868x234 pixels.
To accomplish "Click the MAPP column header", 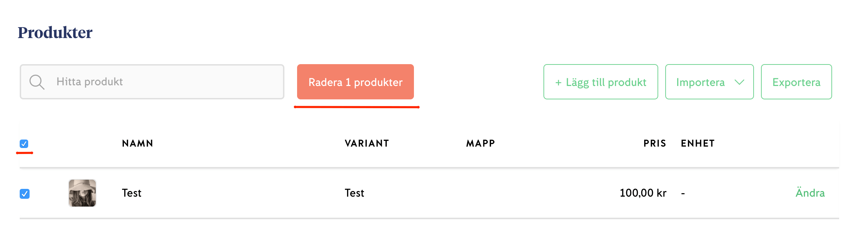I will point(480,143).
